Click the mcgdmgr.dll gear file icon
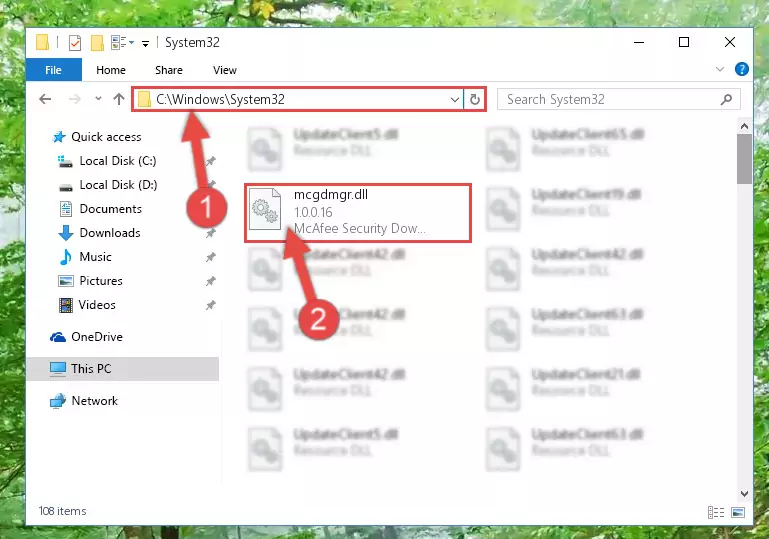The height and width of the screenshot is (539, 769). [x=265, y=210]
